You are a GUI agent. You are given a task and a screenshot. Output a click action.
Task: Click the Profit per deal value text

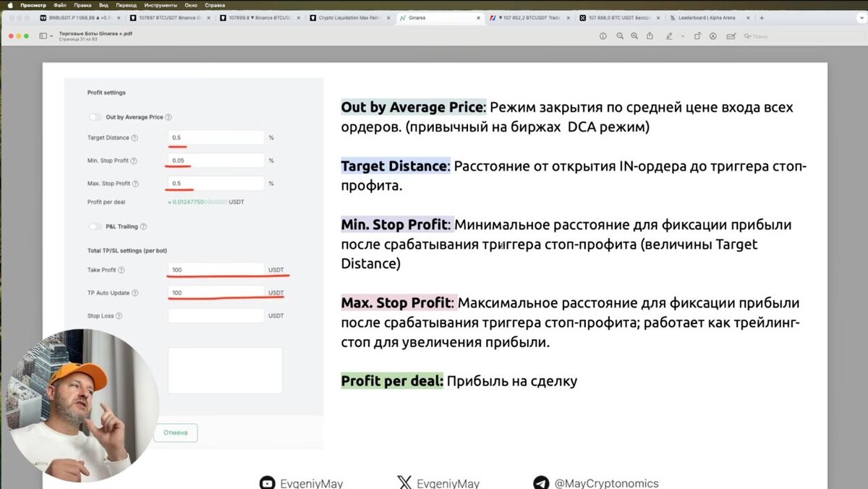(206, 203)
